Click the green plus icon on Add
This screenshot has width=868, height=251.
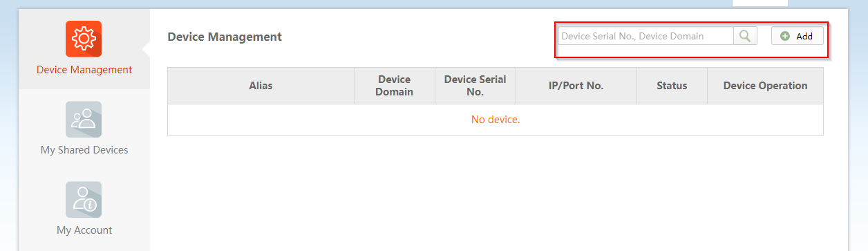(785, 36)
